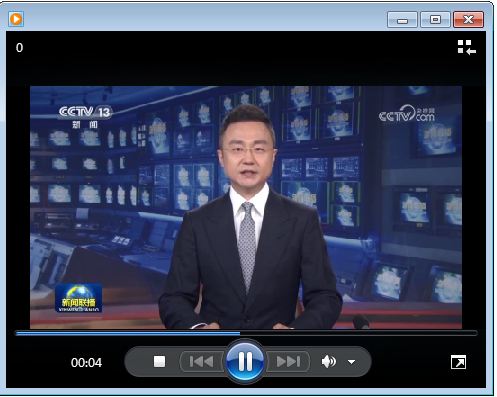Click the 0 counter at top left
The width and height of the screenshot is (497, 397).
(19, 48)
